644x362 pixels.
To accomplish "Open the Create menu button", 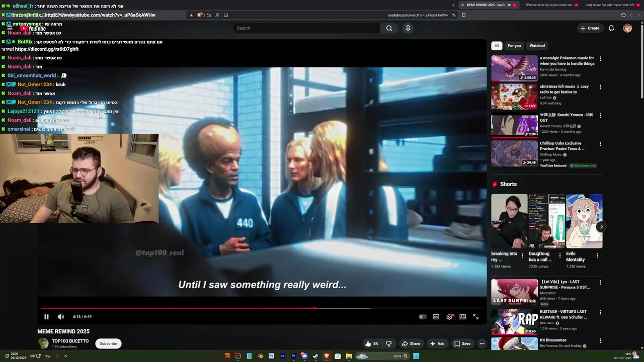I will [590, 28].
